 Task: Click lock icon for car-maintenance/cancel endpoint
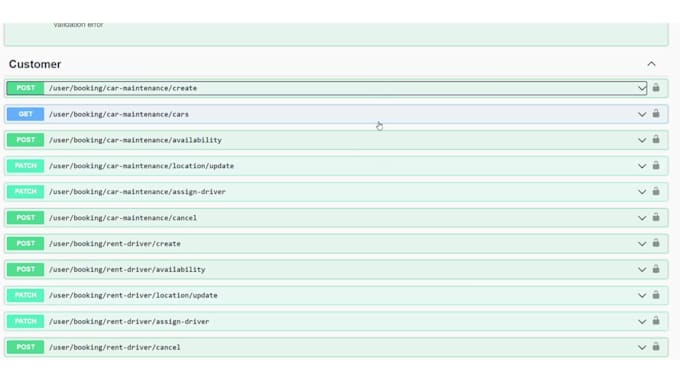pyautogui.click(x=656, y=217)
